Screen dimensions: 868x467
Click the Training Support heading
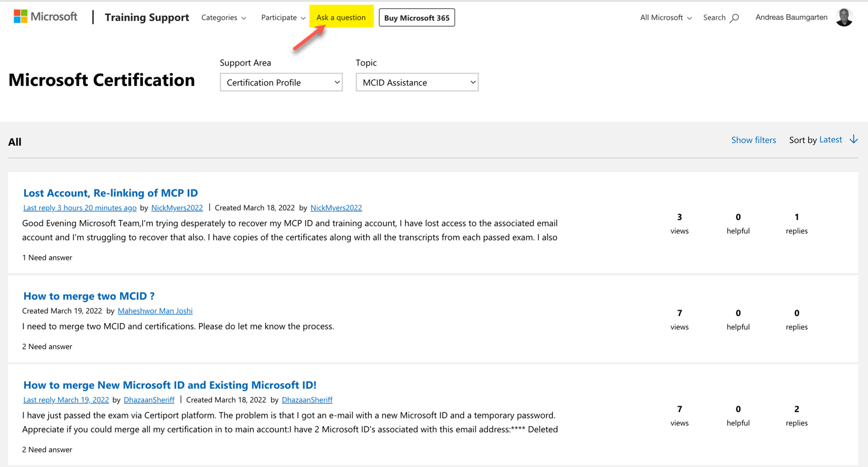(146, 18)
